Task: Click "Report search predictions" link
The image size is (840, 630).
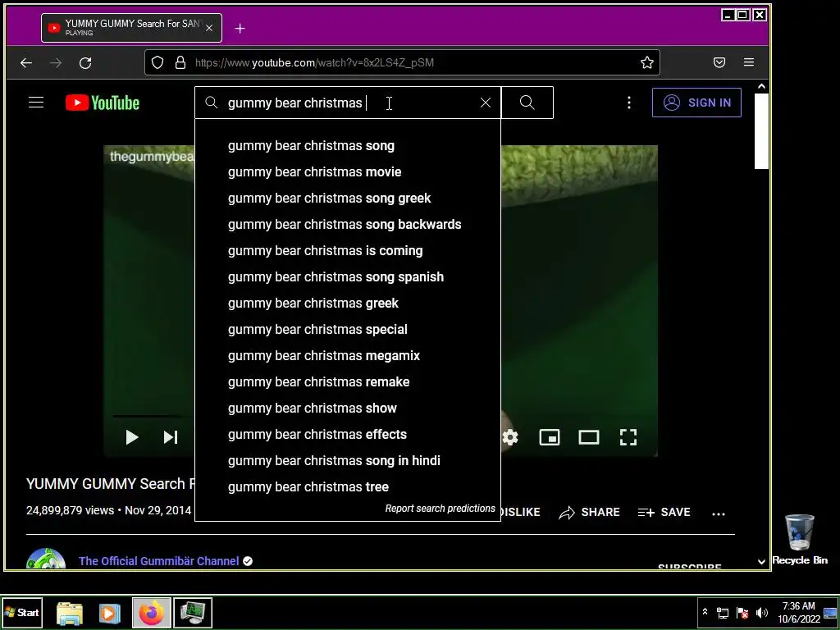Action: (440, 509)
